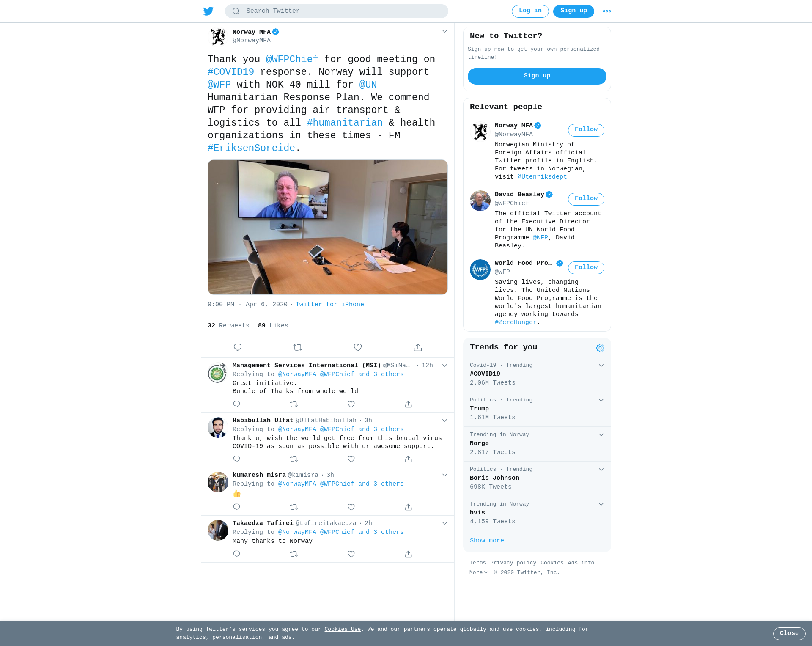Viewport: 812px width, 646px height.
Task: Like Habibullah Ulfat's reply
Action: click(x=351, y=459)
